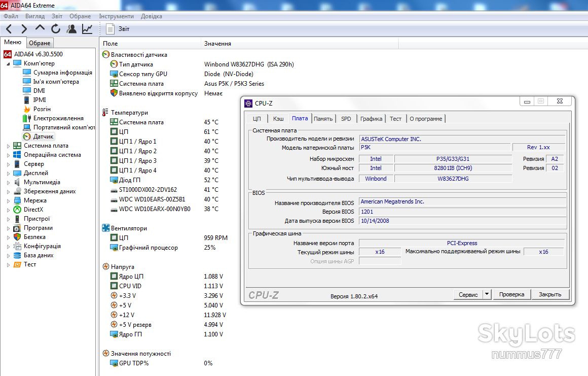
Task: Click the Back arrow in AIDA64 toolbar
Action: [x=9, y=29]
